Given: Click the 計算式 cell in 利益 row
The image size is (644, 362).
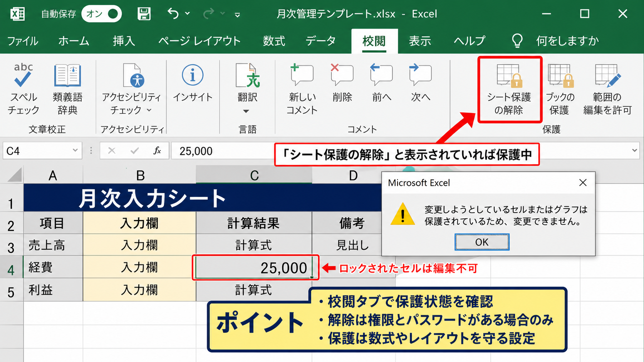Looking at the screenshot, I should pyautogui.click(x=254, y=290).
